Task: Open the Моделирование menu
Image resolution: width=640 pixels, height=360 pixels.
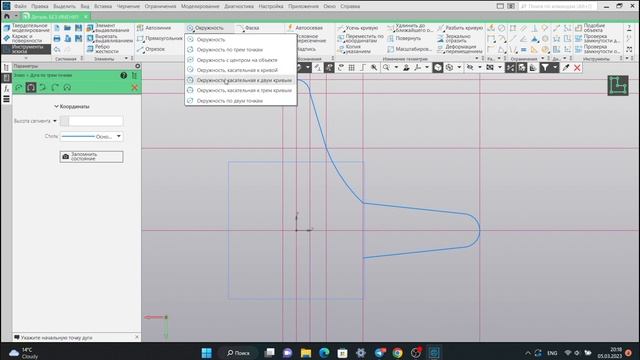Action: (x=200, y=6)
